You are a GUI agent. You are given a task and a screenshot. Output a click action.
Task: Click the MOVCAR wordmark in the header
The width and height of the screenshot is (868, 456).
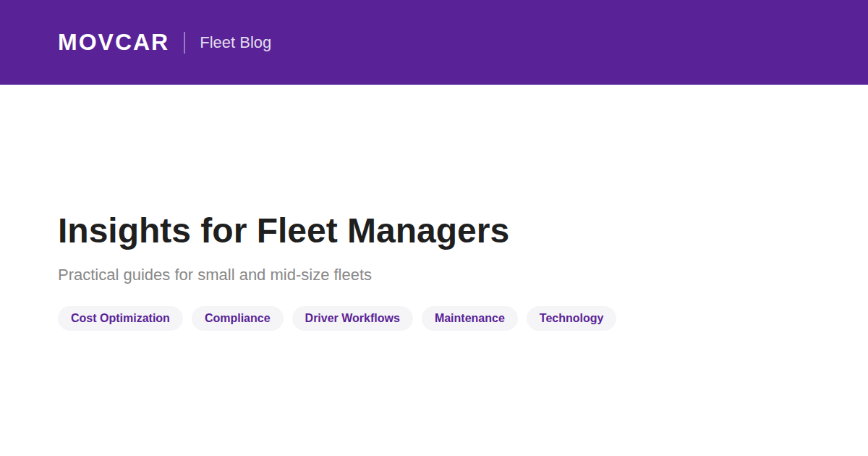point(113,42)
